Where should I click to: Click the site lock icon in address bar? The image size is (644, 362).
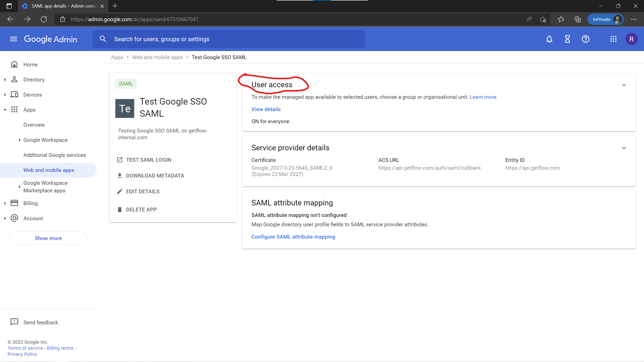point(63,19)
